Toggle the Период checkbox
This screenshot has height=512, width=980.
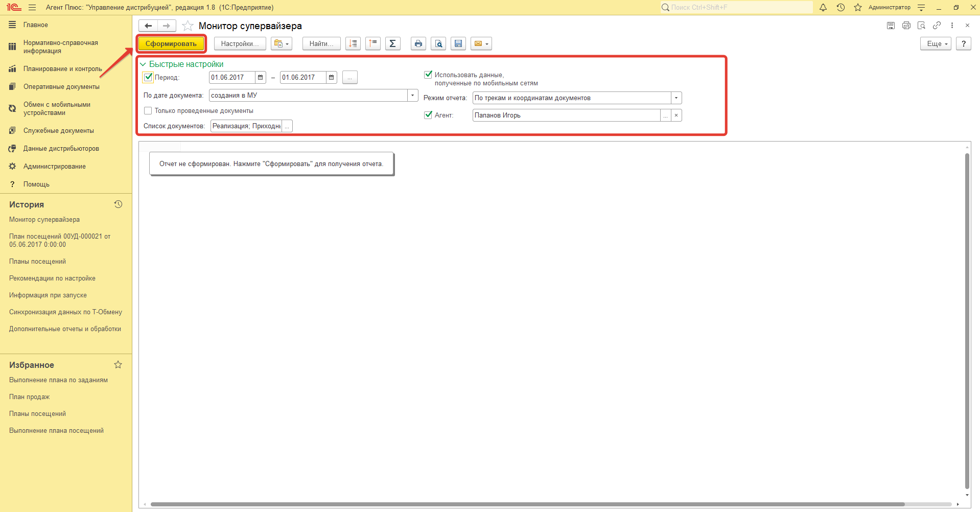click(148, 77)
